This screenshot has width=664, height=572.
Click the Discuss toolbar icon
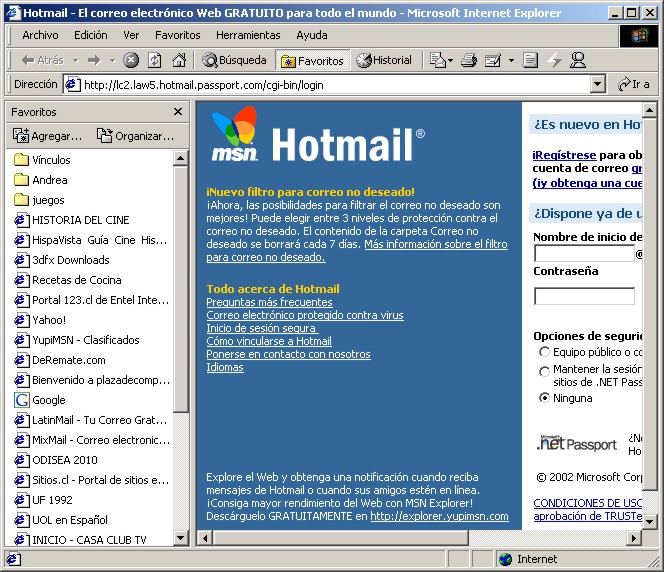530,60
